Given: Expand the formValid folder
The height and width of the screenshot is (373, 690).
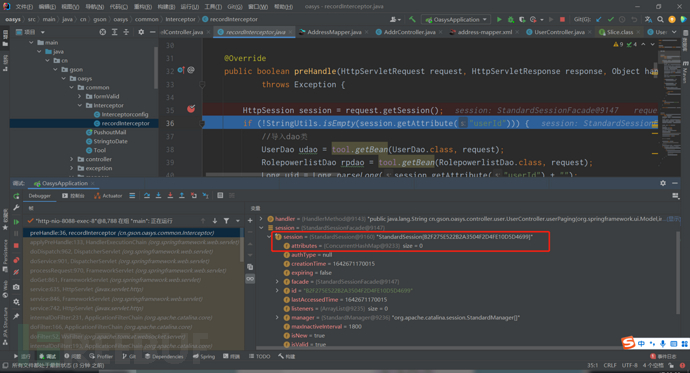Looking at the screenshot, I should (x=80, y=96).
